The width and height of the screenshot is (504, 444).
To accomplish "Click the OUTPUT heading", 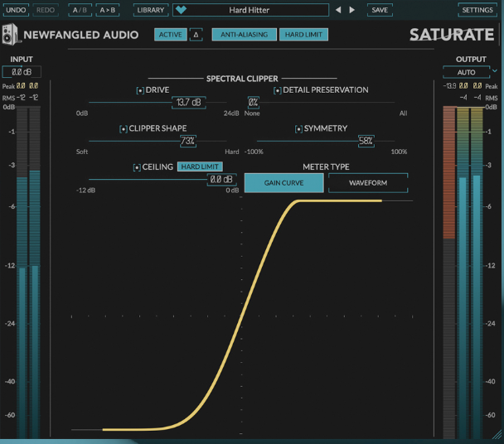I will (471, 60).
